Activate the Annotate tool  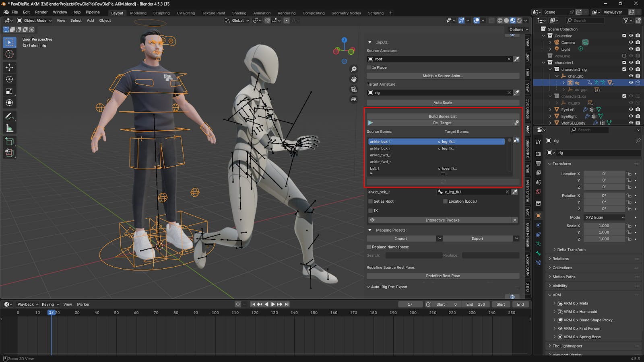point(9,116)
